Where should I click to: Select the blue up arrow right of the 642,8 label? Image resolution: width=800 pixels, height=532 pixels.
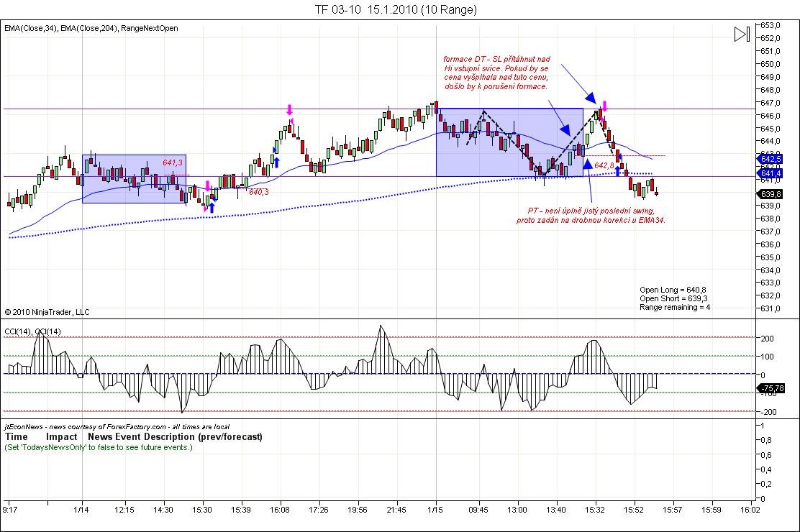click(x=618, y=172)
